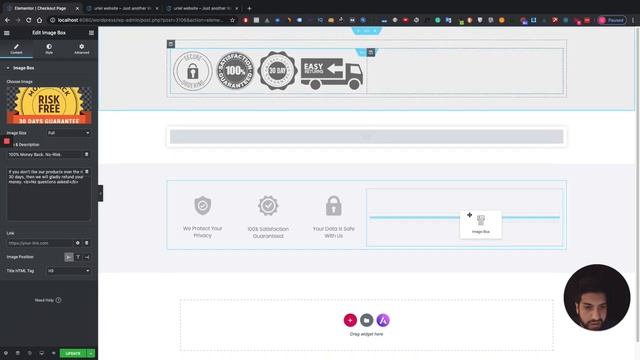
Task: Edit the title field '100% Money Back'
Action: coord(45,154)
